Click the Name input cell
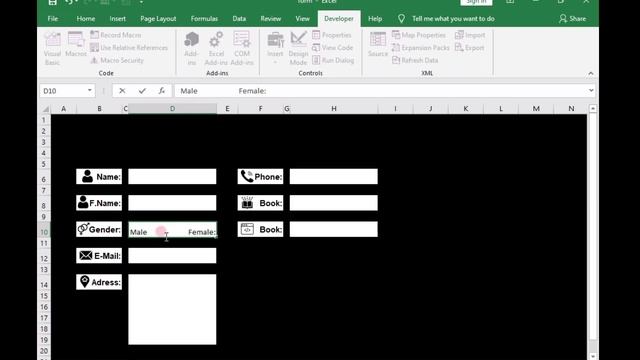This screenshot has width=640, height=360. point(172,176)
